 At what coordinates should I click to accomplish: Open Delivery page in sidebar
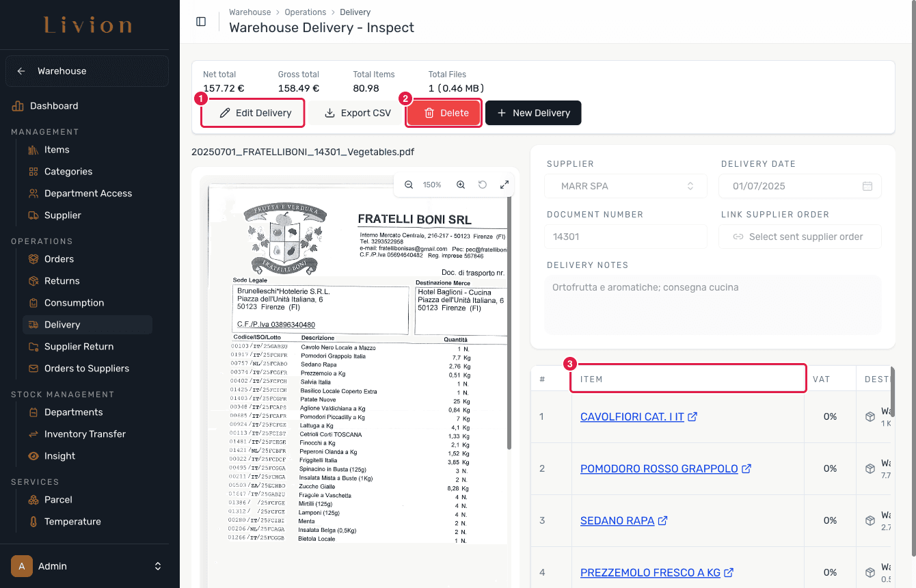[87, 325]
